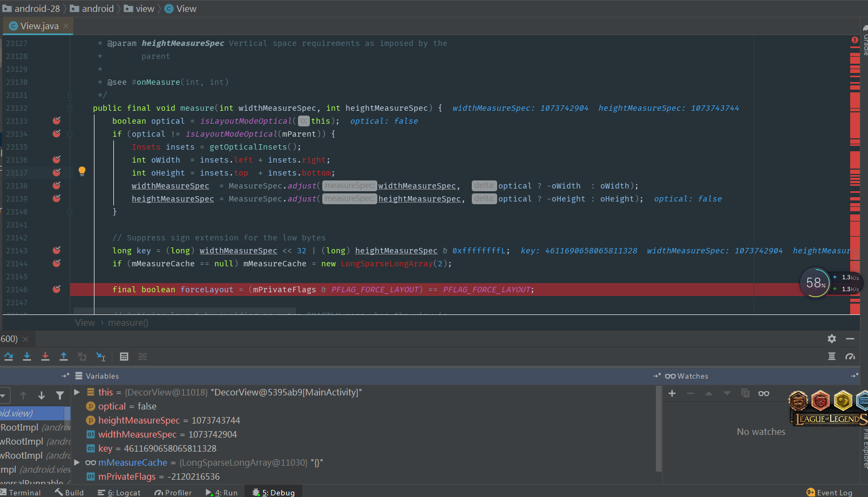Click the frames filter funnel icon
This screenshot has height=497, width=868.
click(60, 395)
